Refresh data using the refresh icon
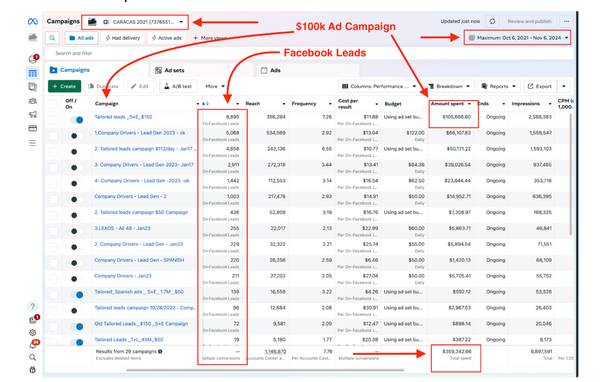The width and height of the screenshot is (600, 382). 492,21
